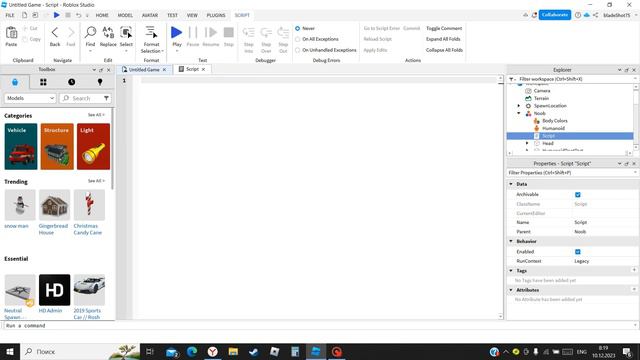This screenshot has width=640, height=360.
Task: Collapse the Noob model in Explorer
Action: tap(519, 113)
